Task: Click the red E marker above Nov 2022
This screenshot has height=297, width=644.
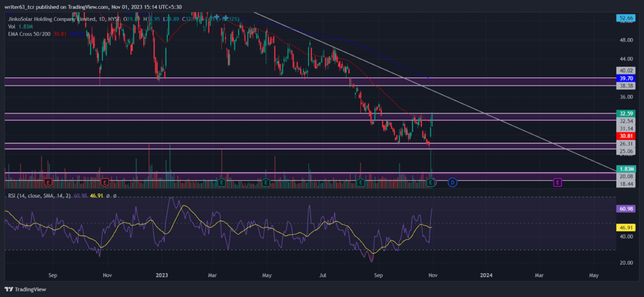Action: [x=104, y=182]
